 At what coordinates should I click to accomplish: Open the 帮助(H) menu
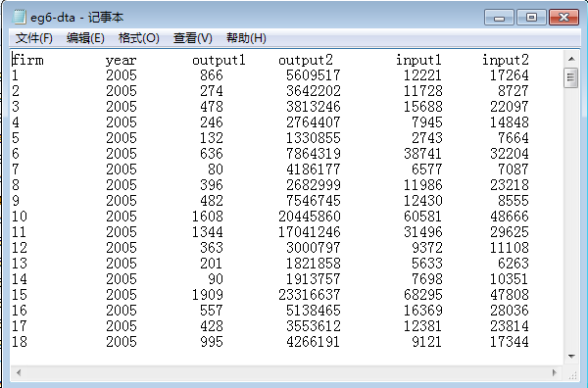246,38
